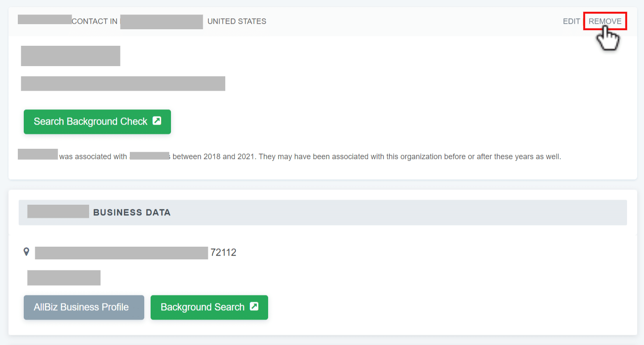Image resolution: width=644 pixels, height=345 pixels.
Task: Click external-link icon on Background Search button
Action: (254, 306)
